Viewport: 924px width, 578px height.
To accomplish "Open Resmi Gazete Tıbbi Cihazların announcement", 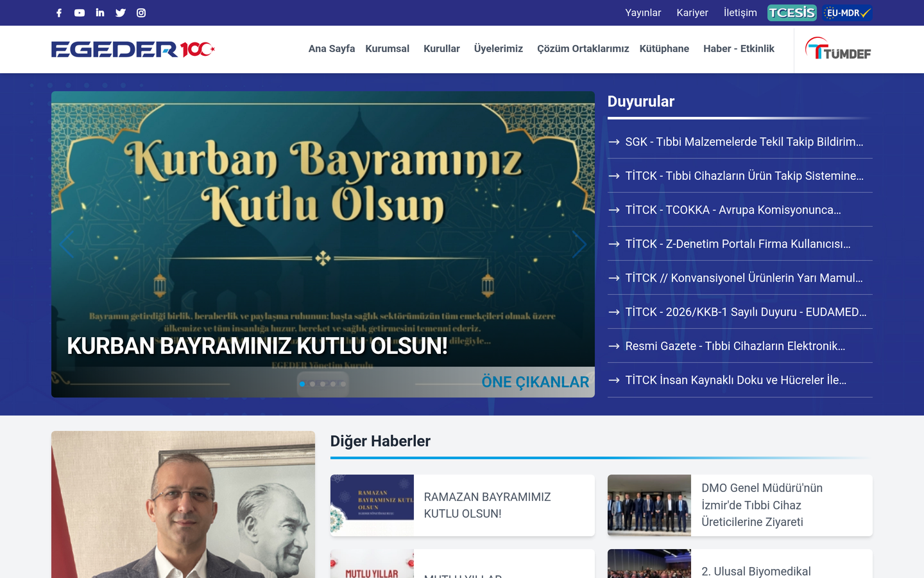I will tap(740, 346).
